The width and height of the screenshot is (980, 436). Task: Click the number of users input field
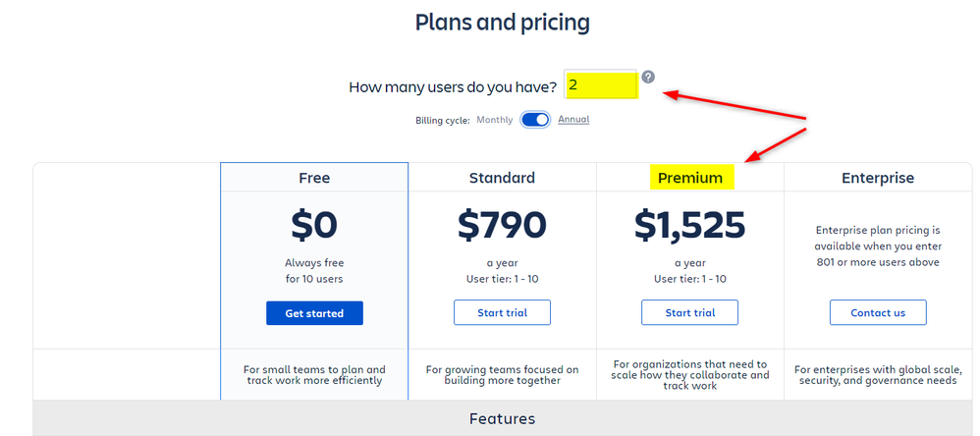click(601, 84)
